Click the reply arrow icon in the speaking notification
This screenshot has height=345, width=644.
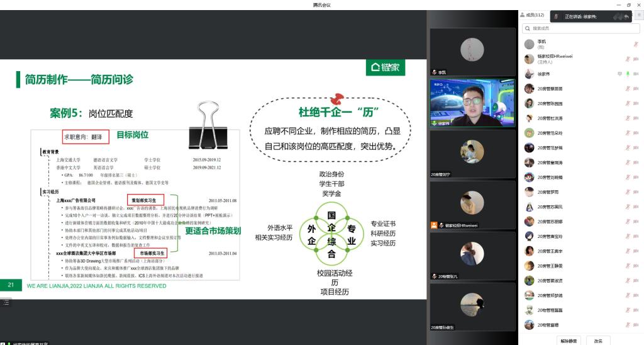[x=626, y=16]
